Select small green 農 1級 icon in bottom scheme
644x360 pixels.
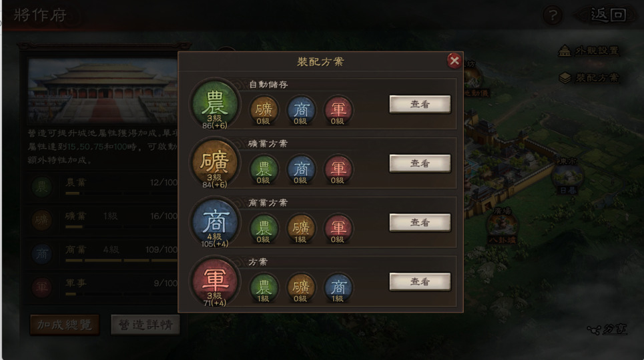click(x=264, y=288)
